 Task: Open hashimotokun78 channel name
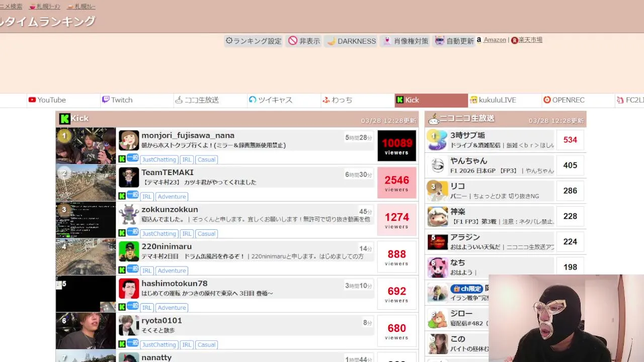click(174, 284)
